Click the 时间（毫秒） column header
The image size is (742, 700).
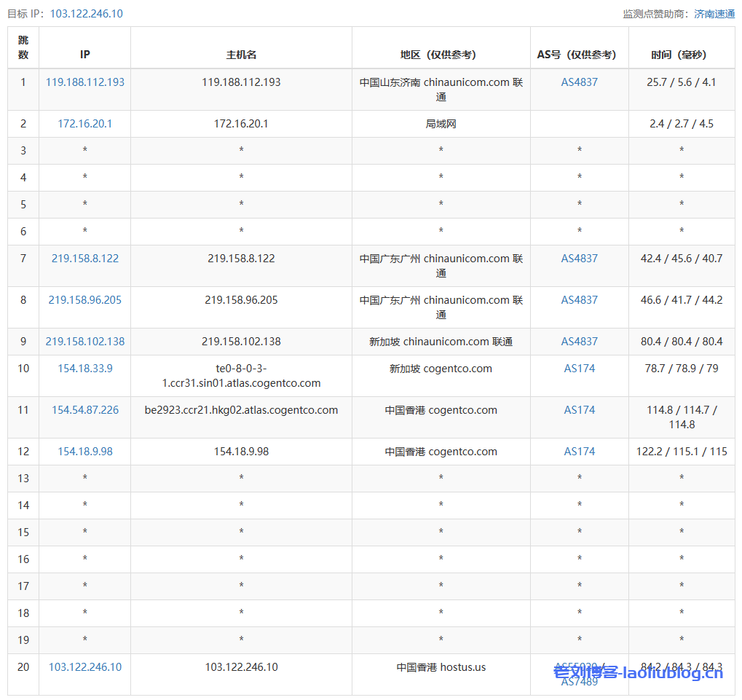click(x=681, y=55)
